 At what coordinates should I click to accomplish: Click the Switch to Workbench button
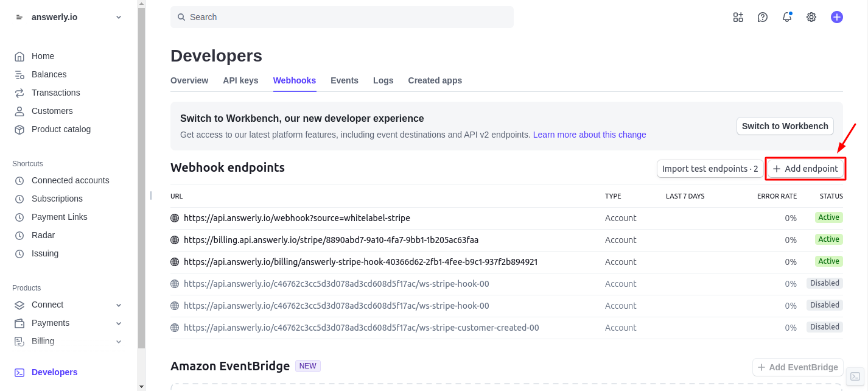(x=785, y=126)
